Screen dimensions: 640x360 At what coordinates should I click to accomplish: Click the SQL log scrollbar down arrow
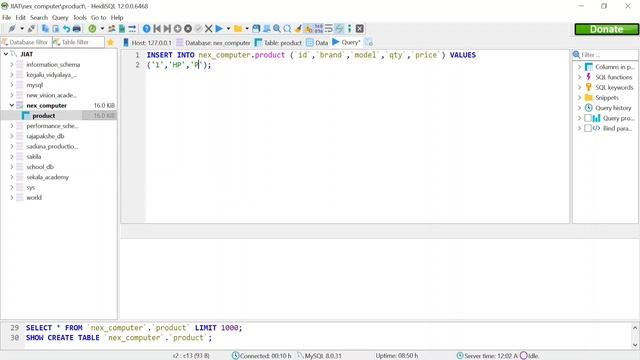[x=635, y=345]
